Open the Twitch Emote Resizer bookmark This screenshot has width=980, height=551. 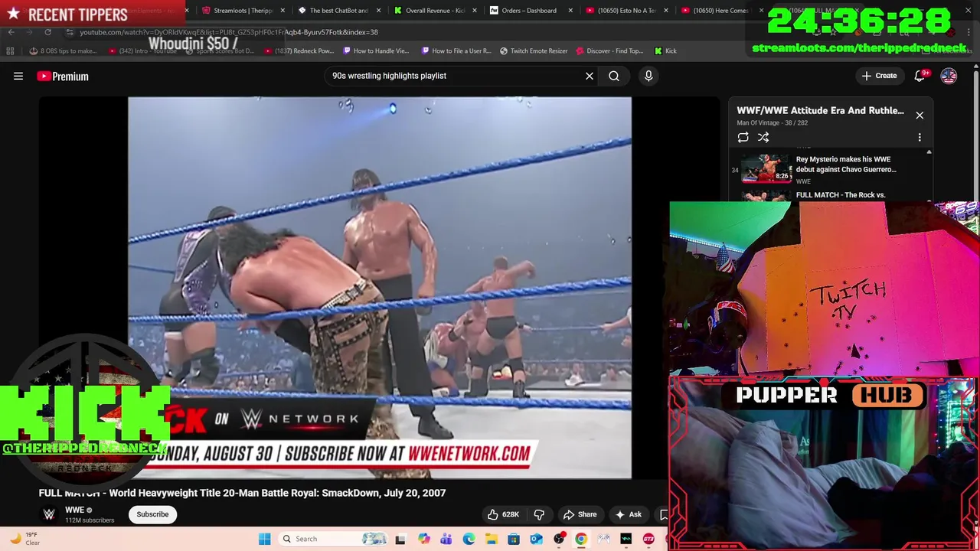(534, 51)
